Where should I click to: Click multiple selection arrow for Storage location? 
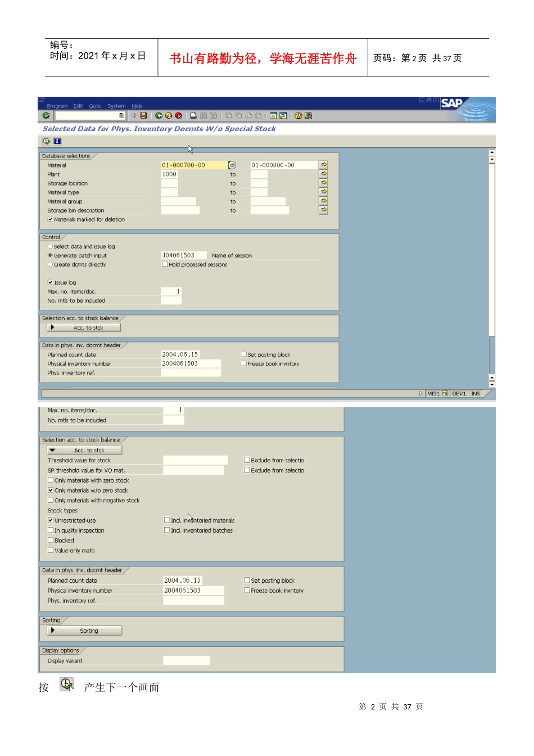click(x=324, y=183)
